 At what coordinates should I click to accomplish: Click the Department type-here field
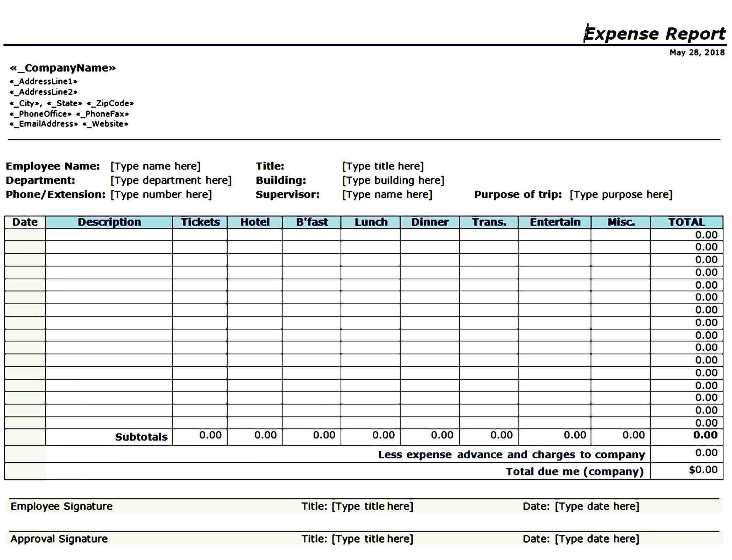tap(171, 180)
